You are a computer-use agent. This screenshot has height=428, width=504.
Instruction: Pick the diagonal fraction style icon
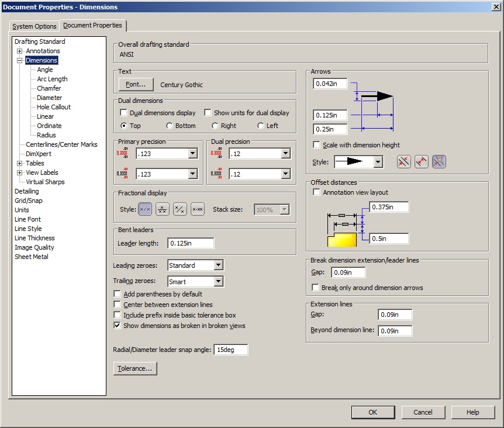[x=180, y=209]
